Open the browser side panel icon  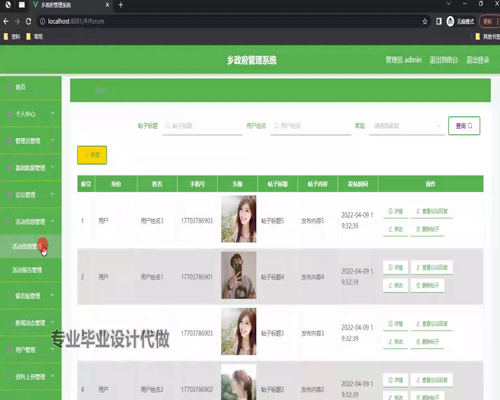[439, 21]
